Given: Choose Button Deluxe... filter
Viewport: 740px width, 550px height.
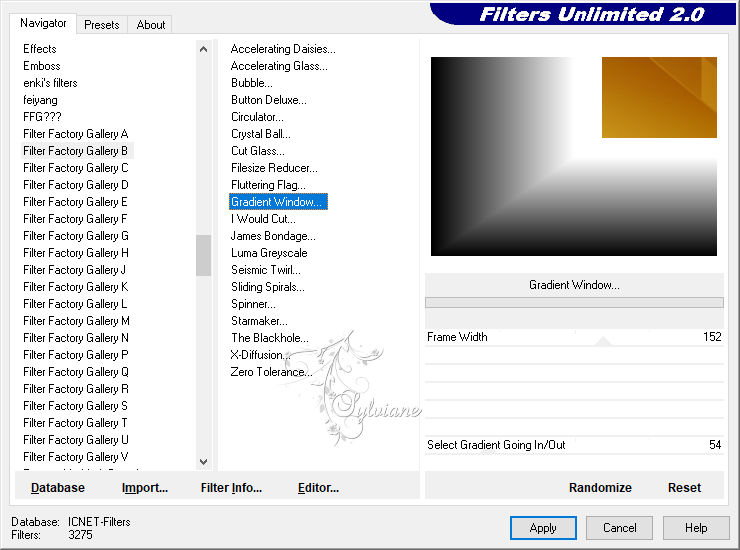Looking at the screenshot, I should click(269, 100).
